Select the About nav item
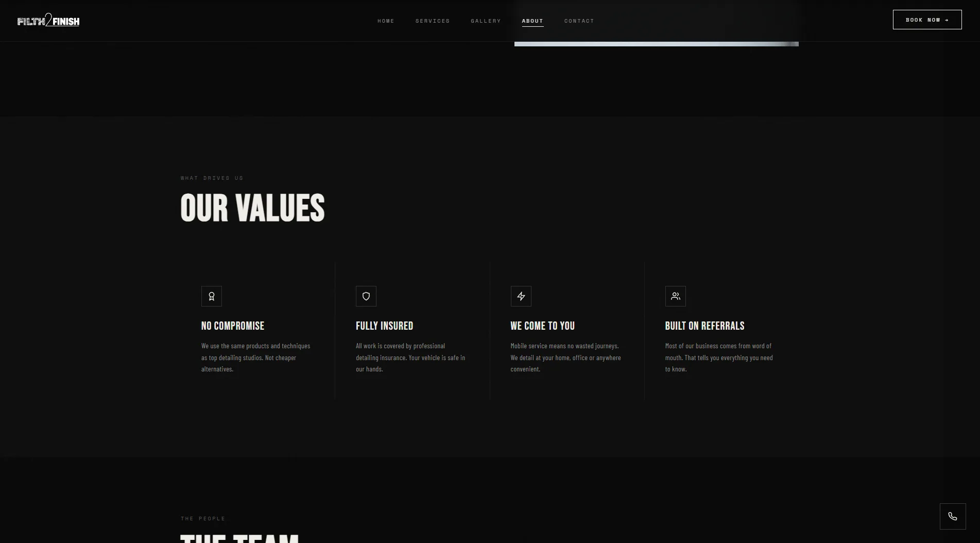The width and height of the screenshot is (980, 543). pos(532,21)
